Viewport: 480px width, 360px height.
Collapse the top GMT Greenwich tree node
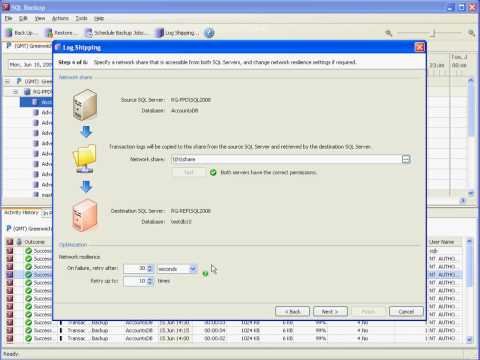point(7,81)
